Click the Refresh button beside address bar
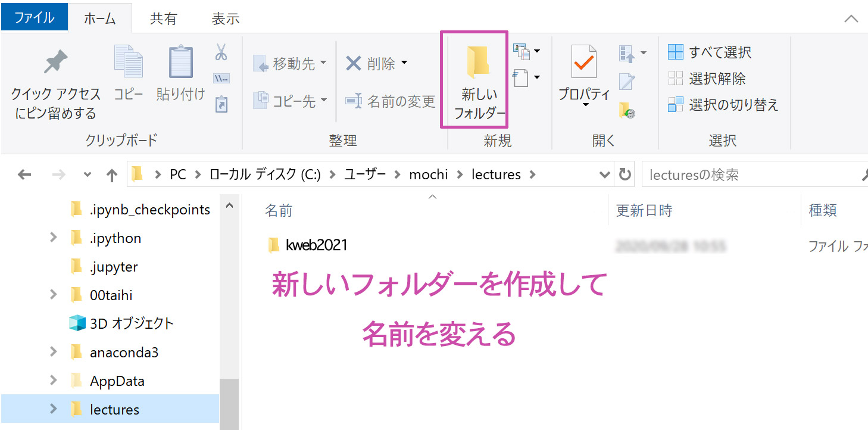The width and height of the screenshot is (868, 430). [x=625, y=175]
